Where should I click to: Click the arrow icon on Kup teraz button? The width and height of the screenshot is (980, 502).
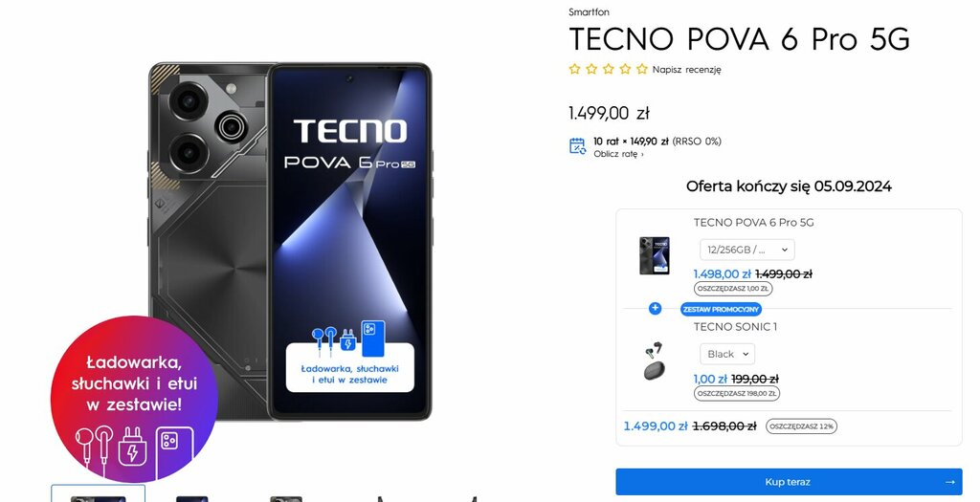[950, 482]
